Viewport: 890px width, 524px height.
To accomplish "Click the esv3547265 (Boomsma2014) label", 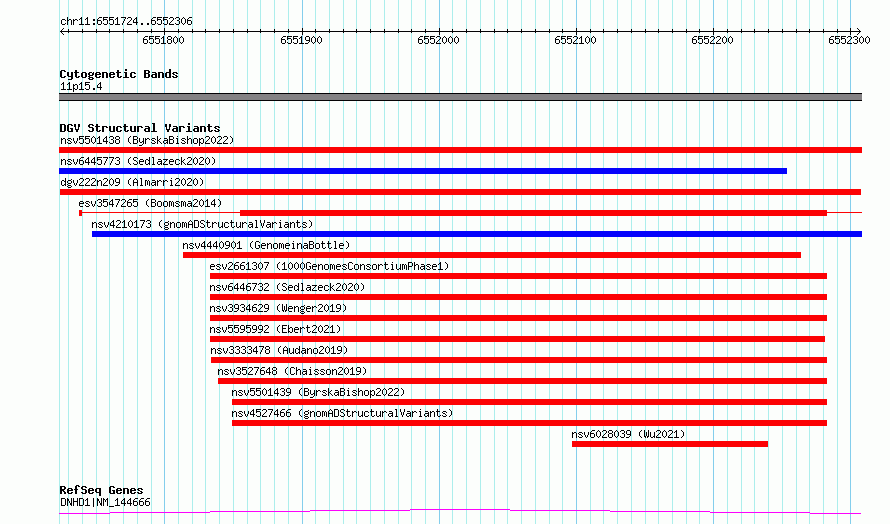I will [150, 203].
